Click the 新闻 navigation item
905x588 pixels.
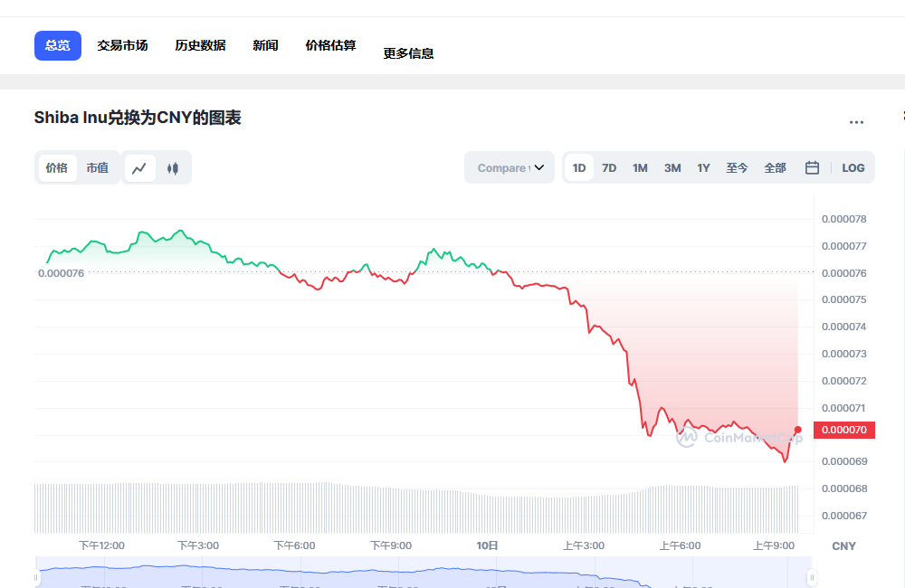(265, 43)
